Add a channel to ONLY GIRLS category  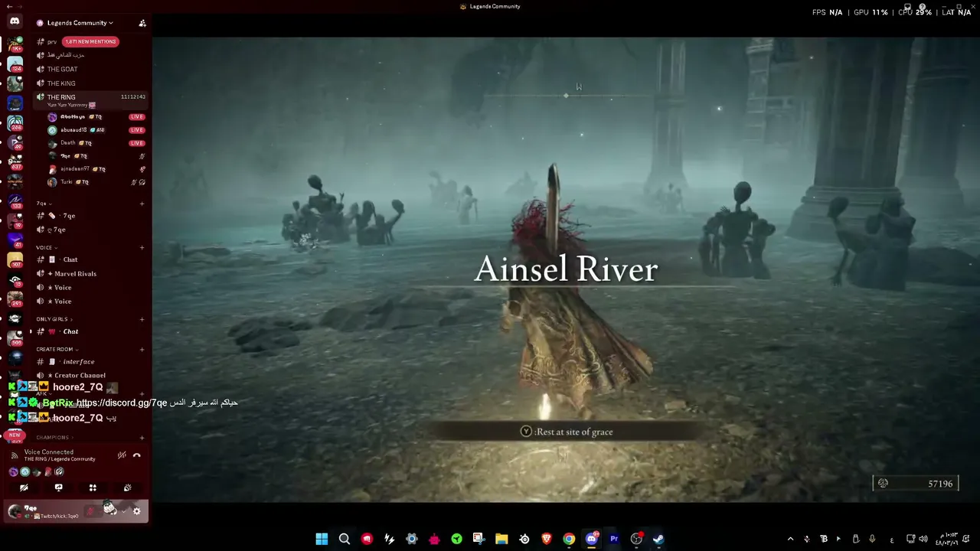142,319
